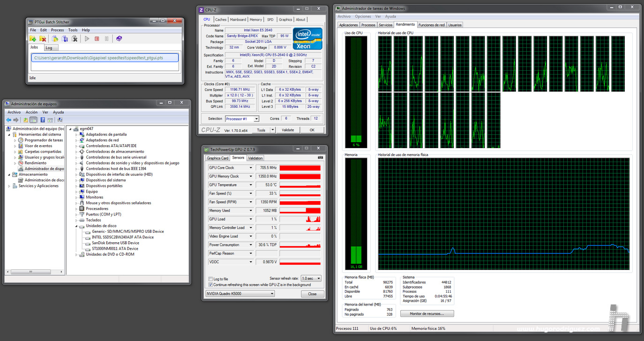Click the Monitores device icon
Image resolution: width=644 pixels, height=341 pixels.
[82, 197]
